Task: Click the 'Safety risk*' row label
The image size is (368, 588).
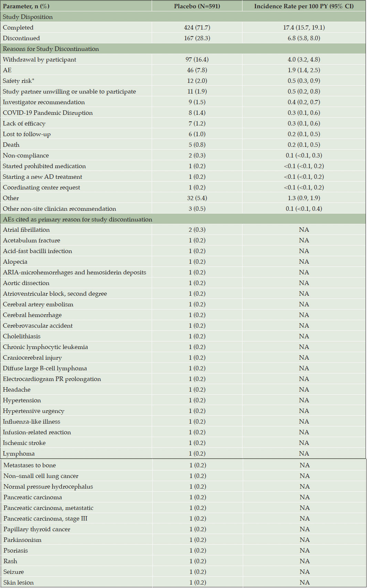Action: click(x=19, y=81)
